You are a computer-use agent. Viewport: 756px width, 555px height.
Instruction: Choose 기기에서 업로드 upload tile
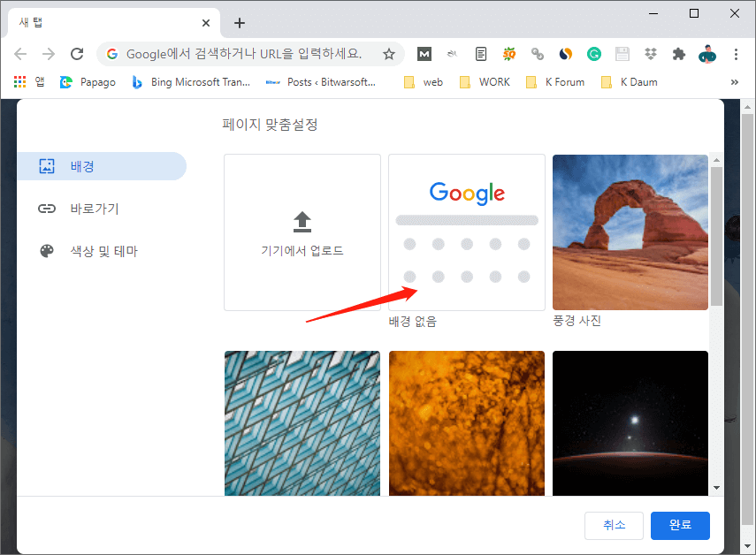(x=302, y=232)
